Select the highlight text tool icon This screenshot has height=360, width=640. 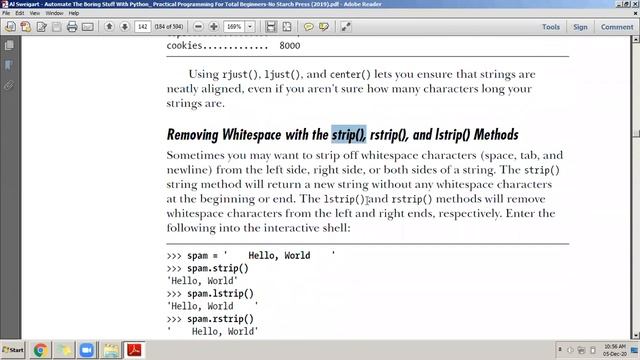point(324,27)
